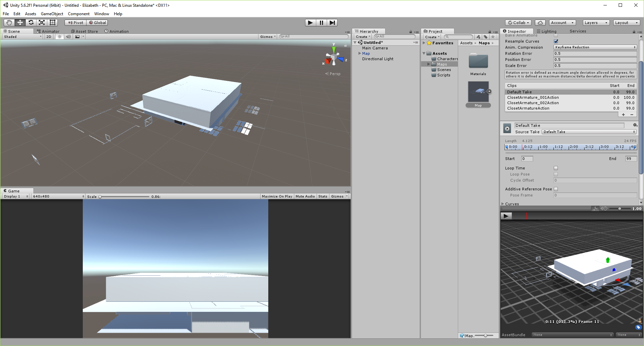The image size is (644, 346).
Task: Toggle Global handle rotation button
Action: coord(97,23)
